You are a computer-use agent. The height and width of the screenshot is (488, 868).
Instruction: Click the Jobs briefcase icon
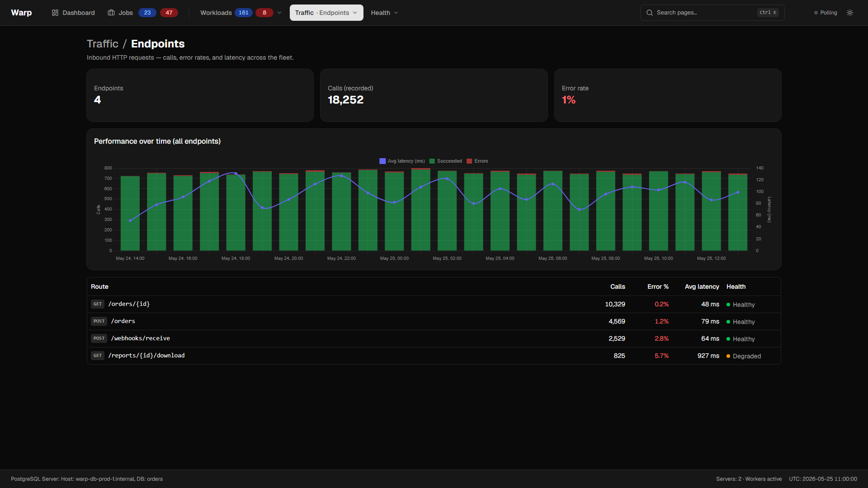coord(111,13)
